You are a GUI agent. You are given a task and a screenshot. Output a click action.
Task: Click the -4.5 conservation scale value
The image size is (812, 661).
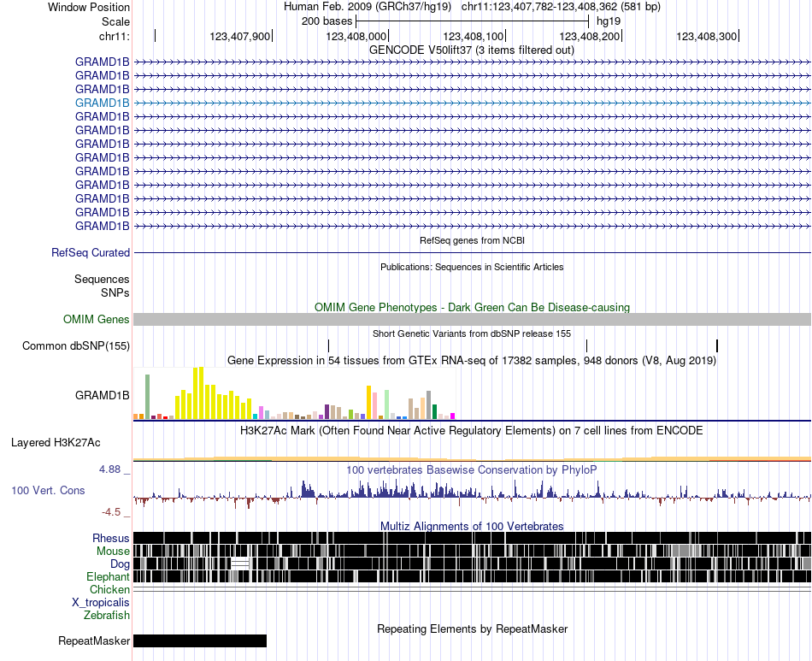tap(111, 512)
